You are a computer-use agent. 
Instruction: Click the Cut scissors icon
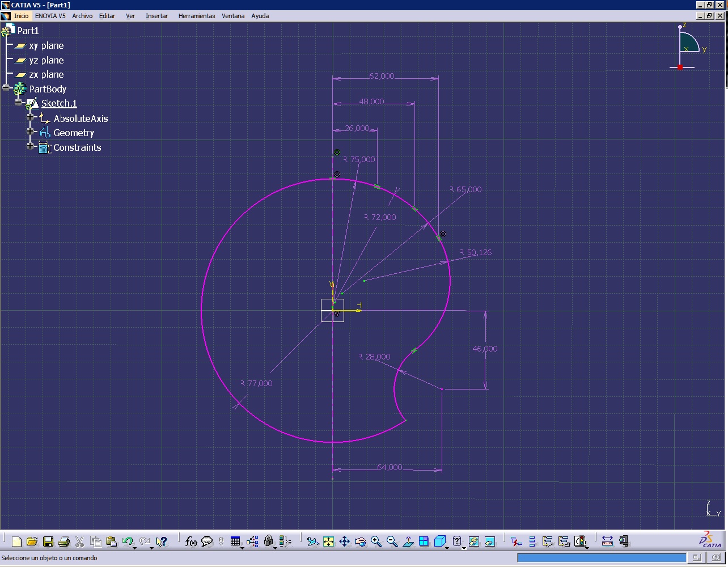pyautogui.click(x=79, y=541)
